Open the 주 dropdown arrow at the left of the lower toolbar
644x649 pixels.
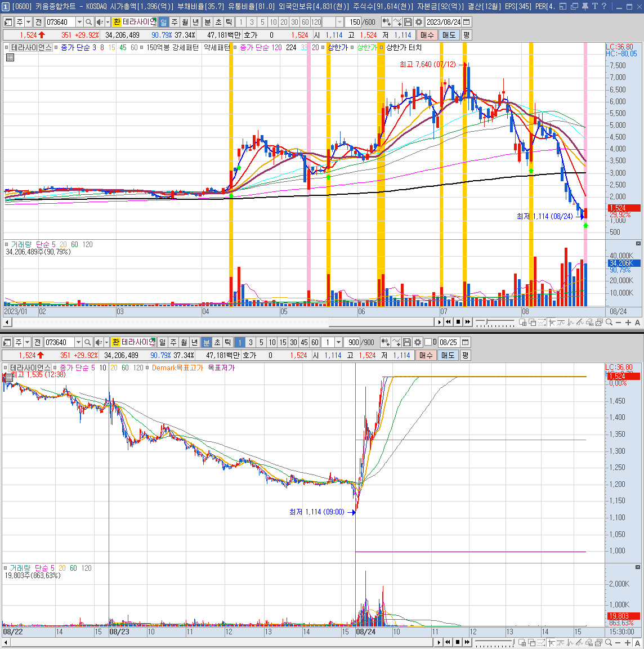(28, 342)
